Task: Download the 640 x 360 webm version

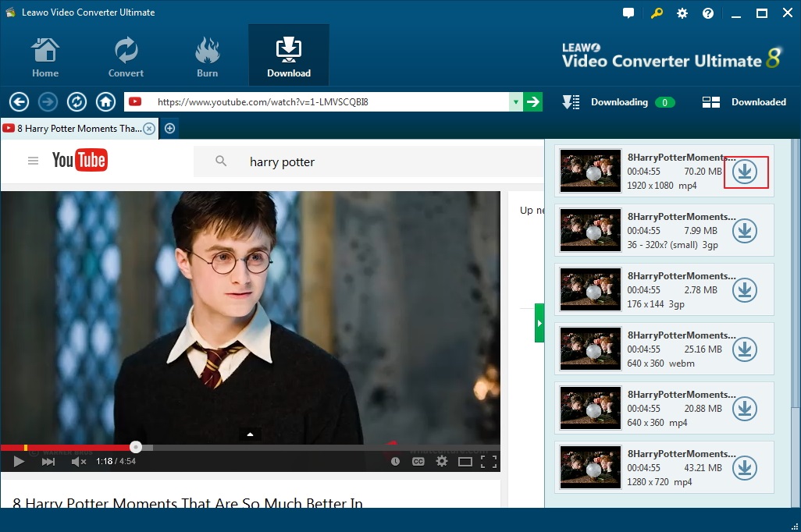Action: tap(745, 349)
